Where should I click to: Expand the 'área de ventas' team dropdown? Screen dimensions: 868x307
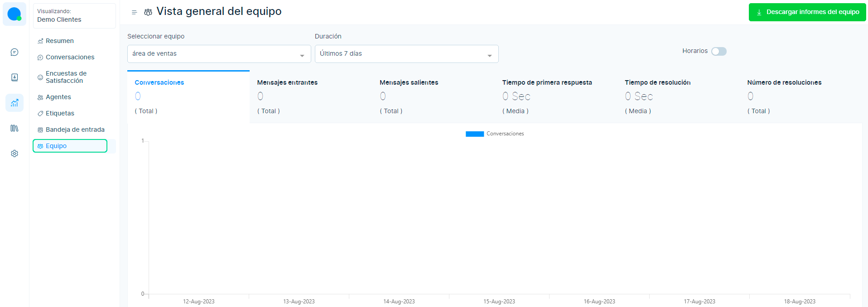click(219, 54)
